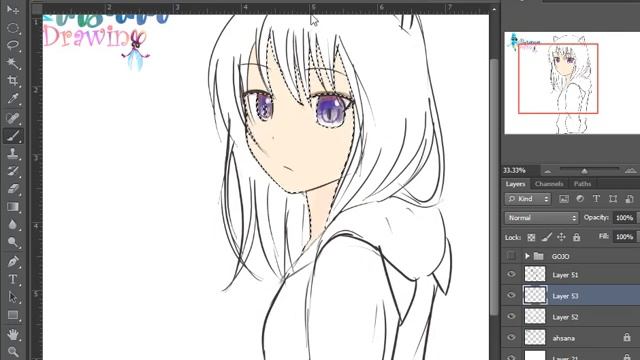Open the Normal blend mode dropdown
The height and width of the screenshot is (360, 640).
click(x=542, y=218)
